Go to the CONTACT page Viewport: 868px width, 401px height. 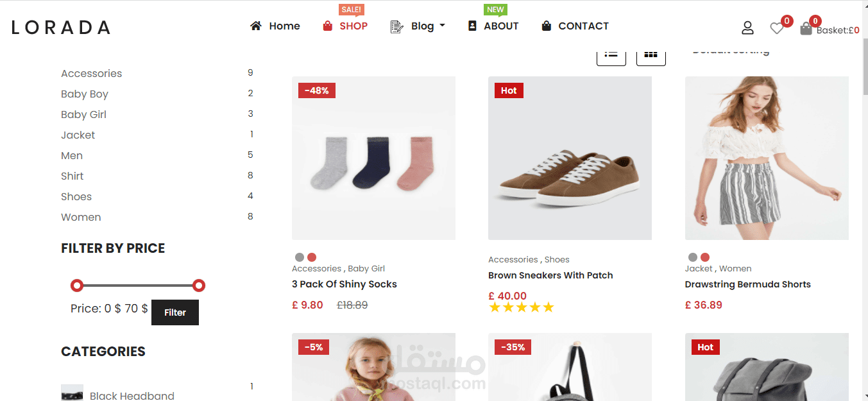coord(583,26)
